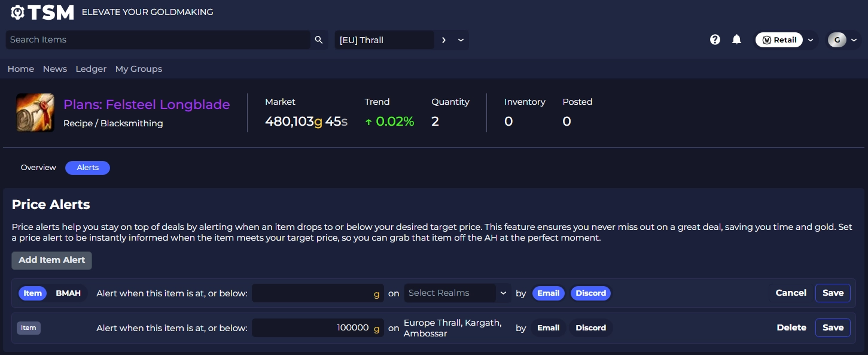Viewport: 868px width, 355px height.
Task: Select the Item alert type toggle
Action: coord(33,293)
